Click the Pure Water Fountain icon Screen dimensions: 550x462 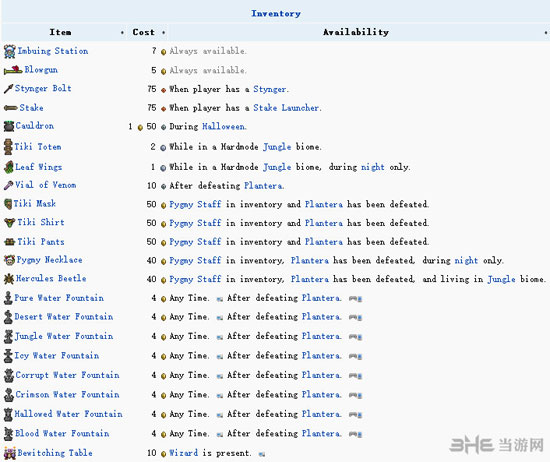coord(8,298)
